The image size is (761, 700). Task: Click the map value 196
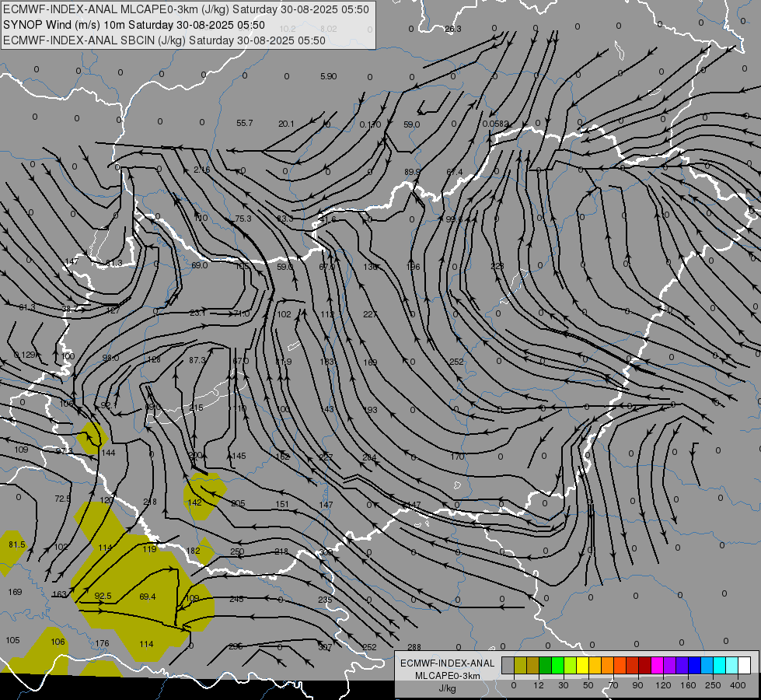413,267
